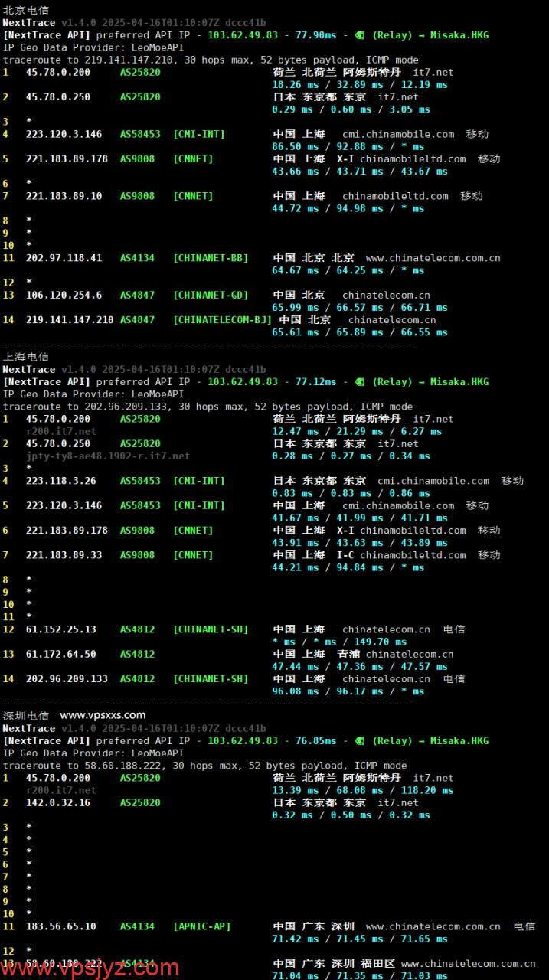Select latency 18.26 ms / 32.89 ms / 12.19 ms
Screen dimensions: 549x980
coord(360,85)
